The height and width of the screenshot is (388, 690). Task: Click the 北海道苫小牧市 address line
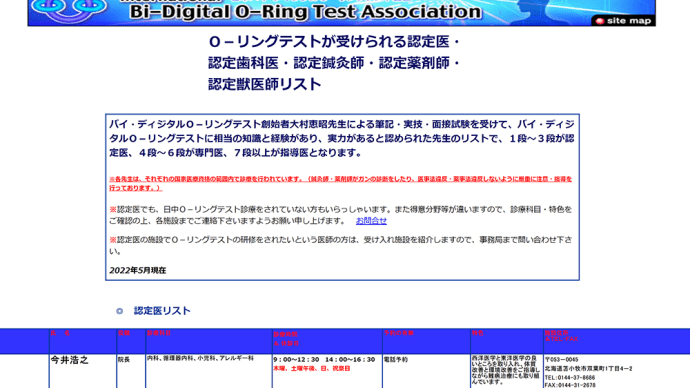click(x=588, y=369)
